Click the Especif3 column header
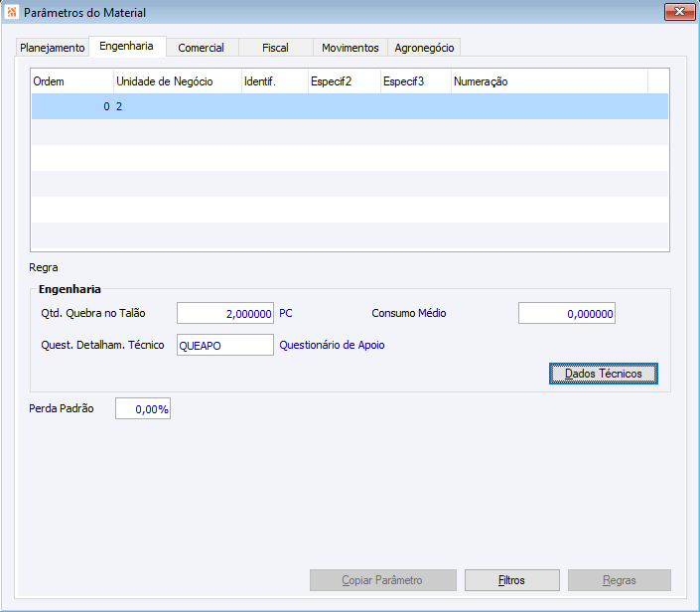The height and width of the screenshot is (612, 700). (x=416, y=81)
